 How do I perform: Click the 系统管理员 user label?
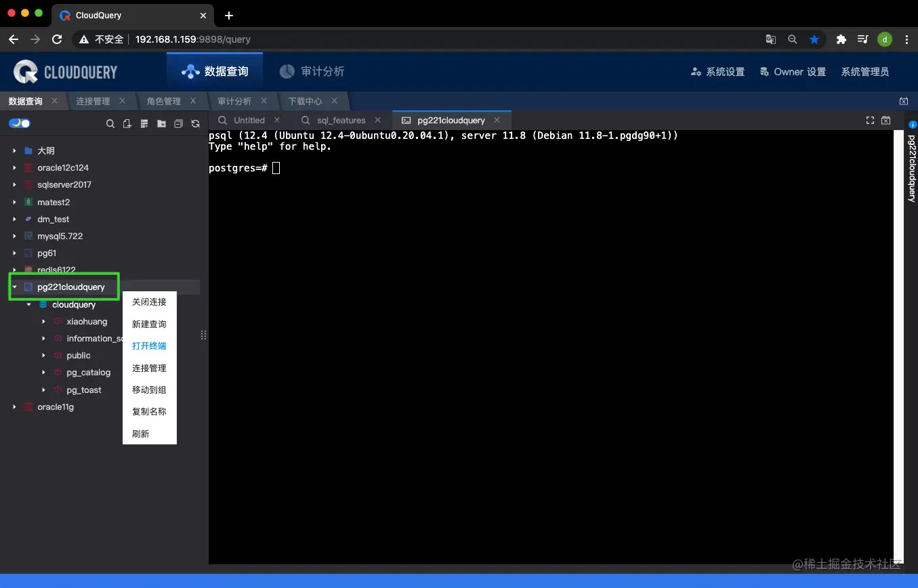click(x=864, y=72)
